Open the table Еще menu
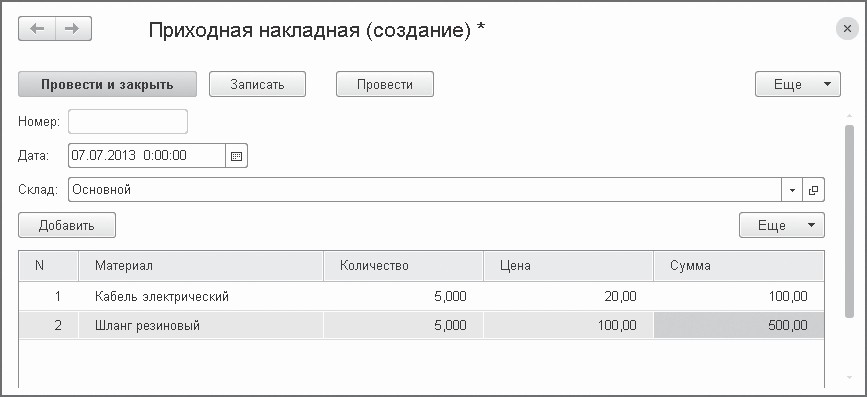The width and height of the screenshot is (867, 397). pos(782,226)
